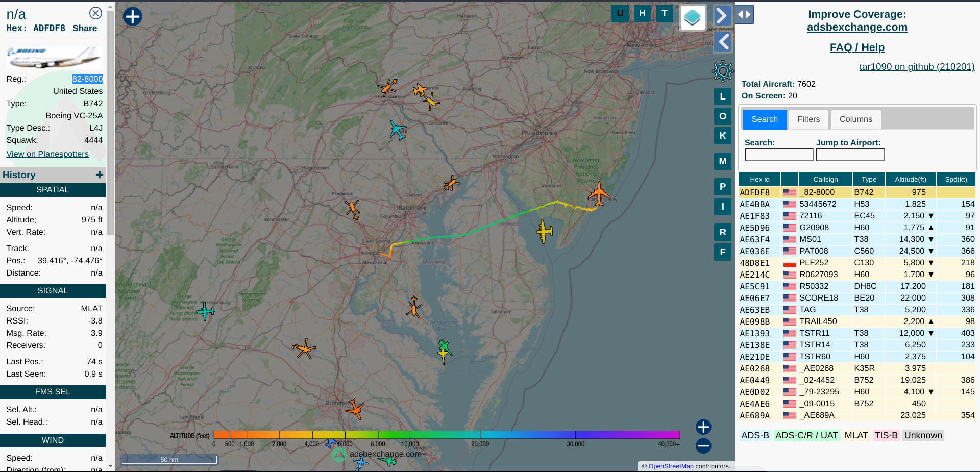Select the orange B742 aircraft near Atlantic City
The height and width of the screenshot is (472, 980).
(599, 194)
